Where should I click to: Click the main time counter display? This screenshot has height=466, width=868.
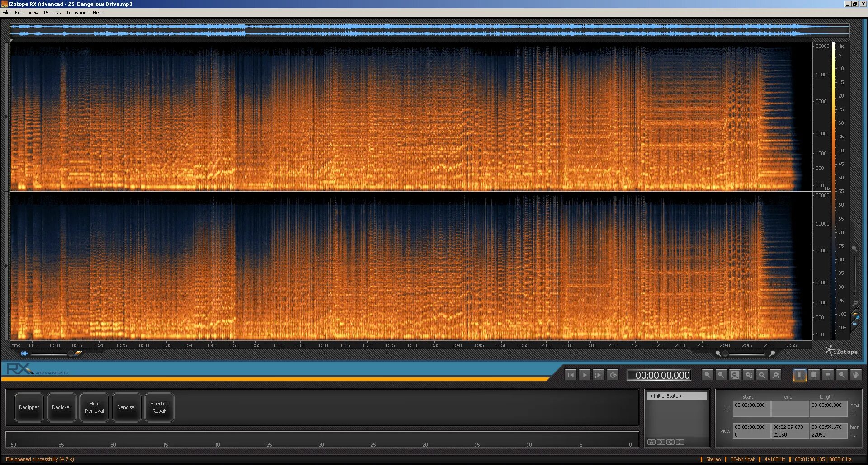[x=659, y=375]
